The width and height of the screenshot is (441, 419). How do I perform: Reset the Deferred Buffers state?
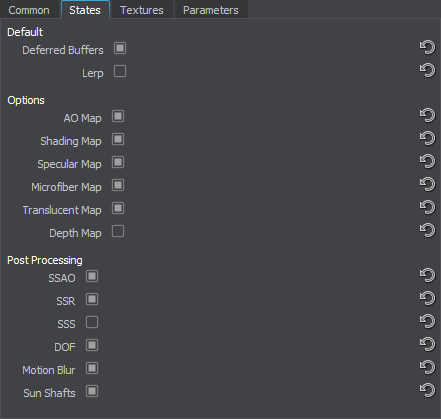pos(427,47)
